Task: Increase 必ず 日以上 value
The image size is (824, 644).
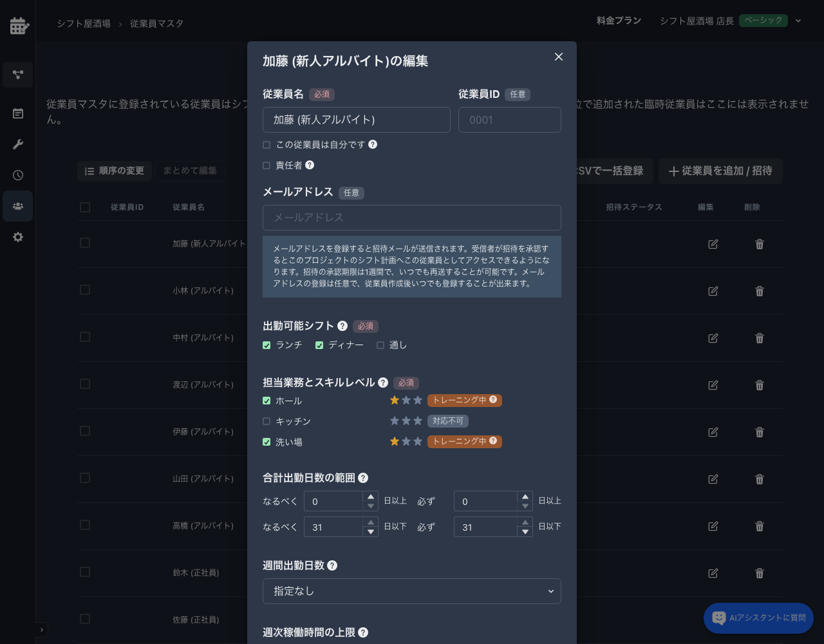Action: click(525, 497)
